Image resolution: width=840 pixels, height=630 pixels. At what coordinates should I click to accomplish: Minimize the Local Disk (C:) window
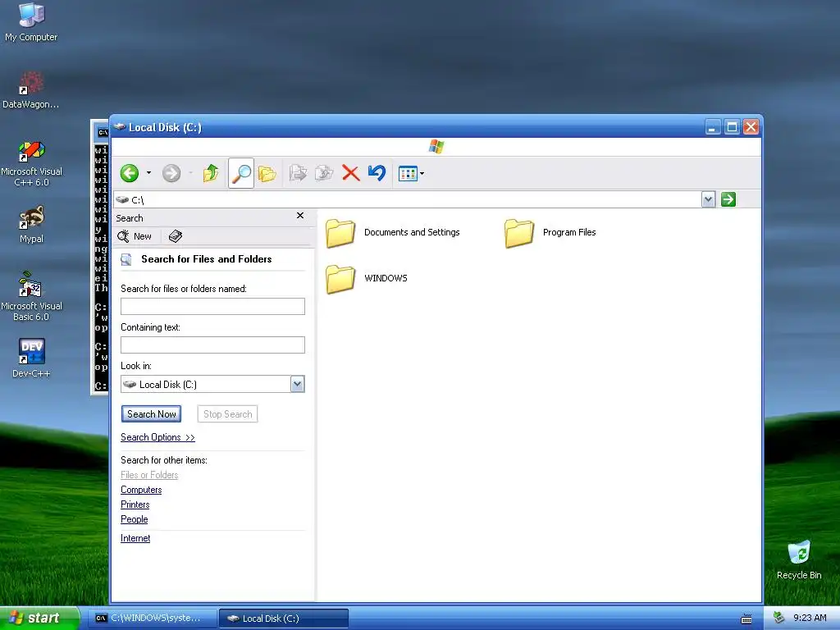(713, 127)
